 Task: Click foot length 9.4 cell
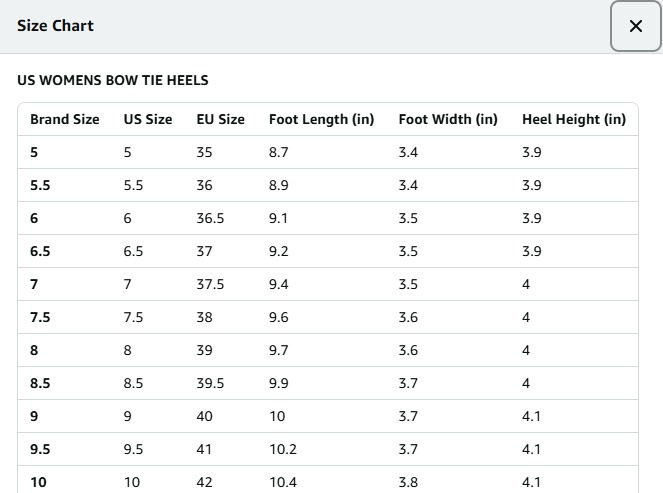tap(279, 284)
